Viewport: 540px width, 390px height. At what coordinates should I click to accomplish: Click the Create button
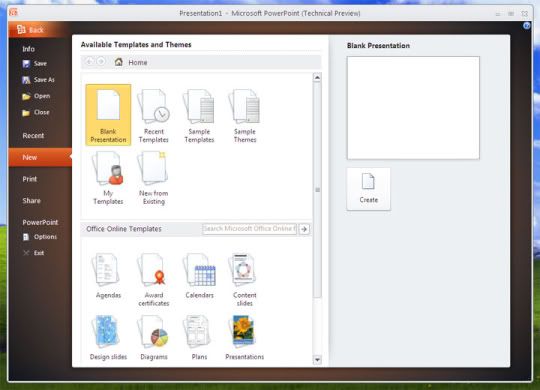coord(368,189)
